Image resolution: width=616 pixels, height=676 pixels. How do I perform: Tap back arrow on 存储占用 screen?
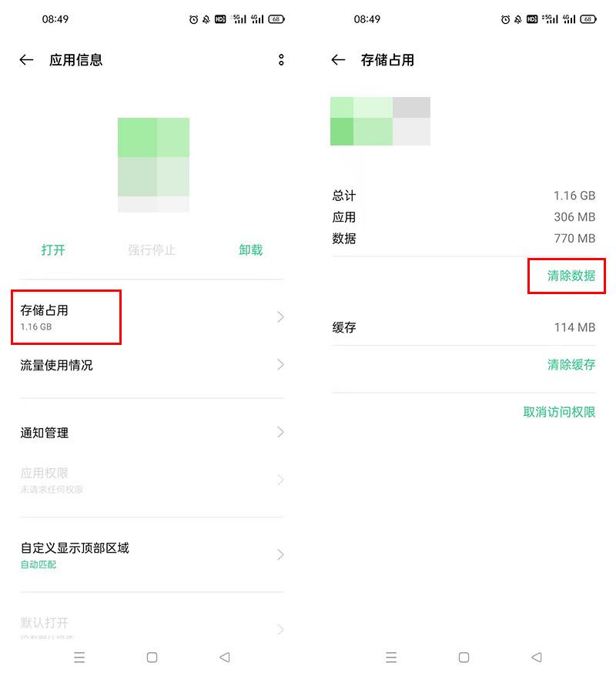click(x=338, y=60)
